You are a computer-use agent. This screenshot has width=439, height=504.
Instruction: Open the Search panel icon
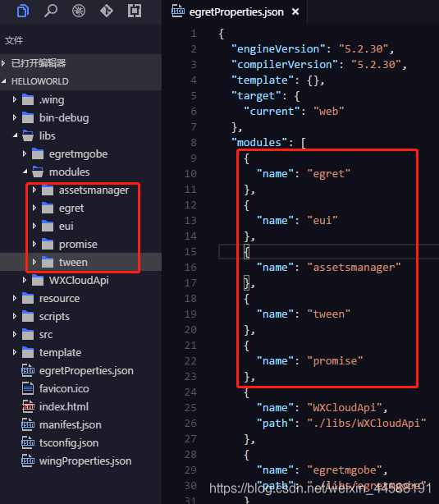pos(50,11)
